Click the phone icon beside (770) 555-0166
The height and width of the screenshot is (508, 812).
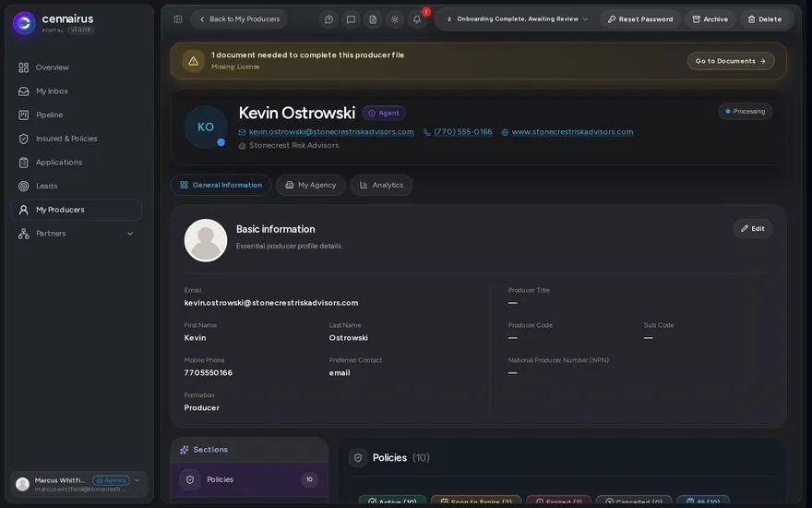(x=426, y=132)
